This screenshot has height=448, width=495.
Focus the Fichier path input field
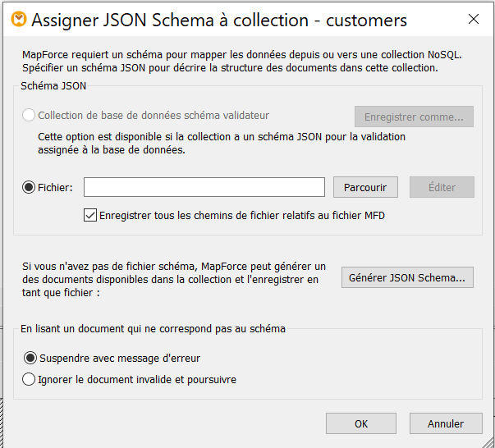pos(204,187)
